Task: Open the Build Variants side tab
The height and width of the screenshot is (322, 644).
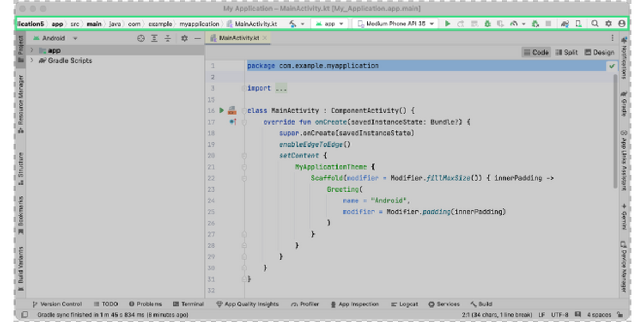Action: 20,269
